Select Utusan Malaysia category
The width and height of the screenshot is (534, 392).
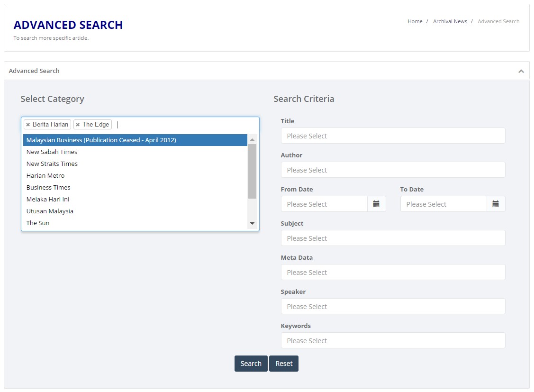[50, 211]
